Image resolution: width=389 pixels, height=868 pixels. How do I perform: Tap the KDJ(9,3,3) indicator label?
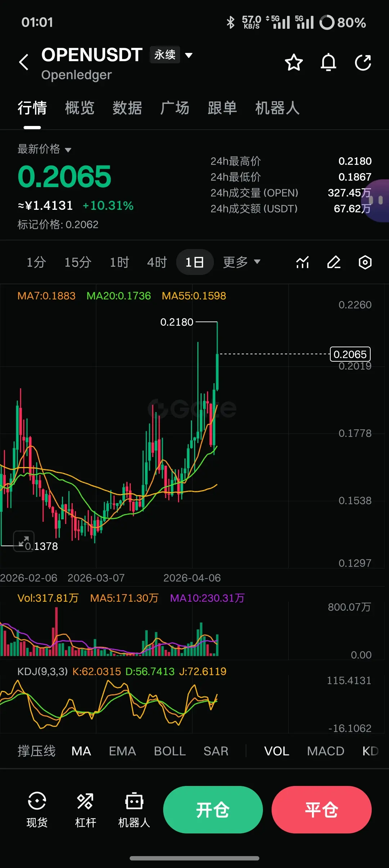pos(43,672)
